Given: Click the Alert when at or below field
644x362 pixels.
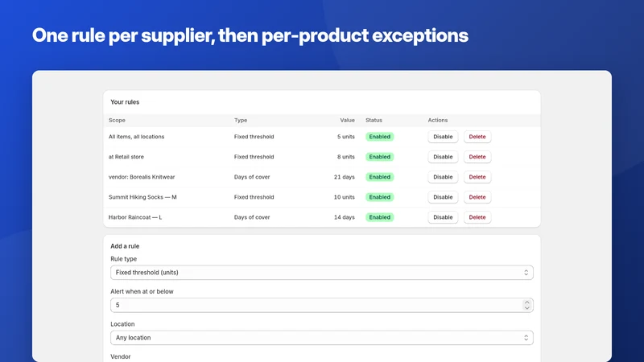Looking at the screenshot, I should [x=321, y=305].
